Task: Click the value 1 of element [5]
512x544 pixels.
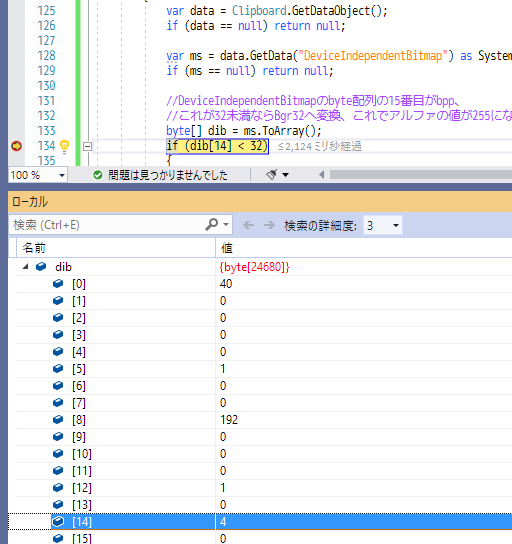Action: (223, 369)
